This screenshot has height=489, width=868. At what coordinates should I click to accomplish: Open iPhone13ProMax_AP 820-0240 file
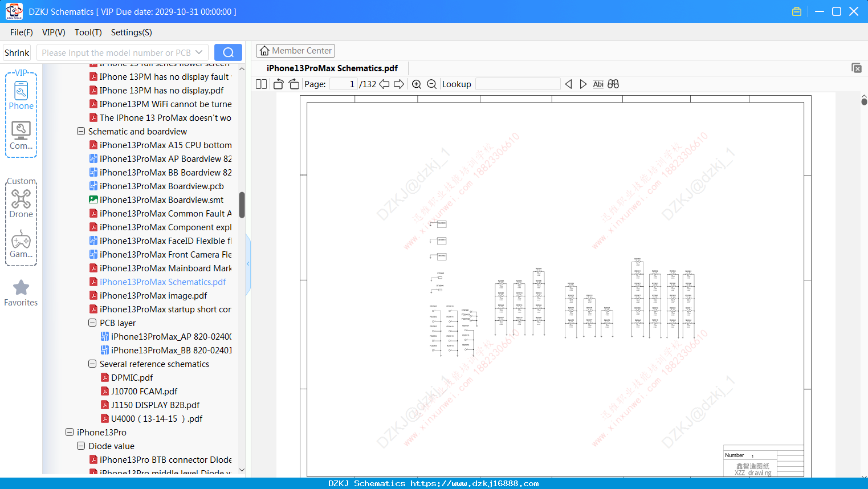pos(166,337)
